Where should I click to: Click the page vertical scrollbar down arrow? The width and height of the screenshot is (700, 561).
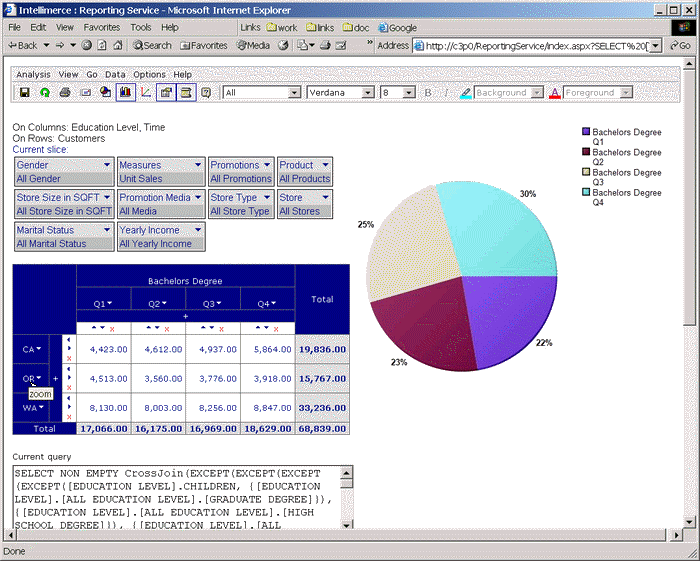689,521
